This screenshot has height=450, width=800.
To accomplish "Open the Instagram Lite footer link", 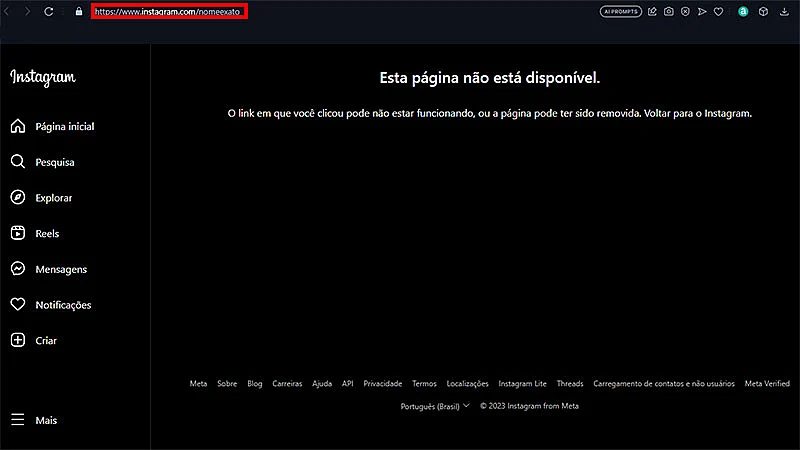I will 522,383.
